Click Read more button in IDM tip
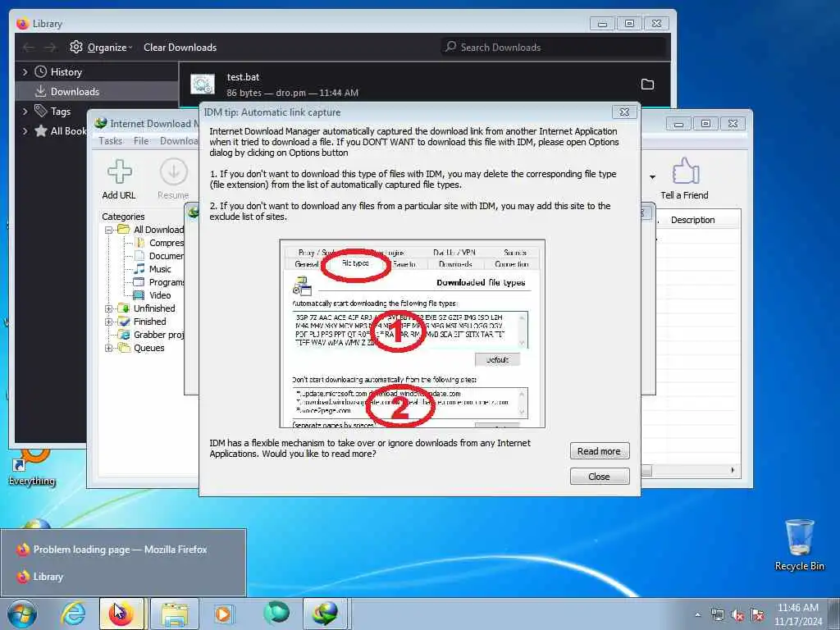The height and width of the screenshot is (630, 840). pos(599,451)
